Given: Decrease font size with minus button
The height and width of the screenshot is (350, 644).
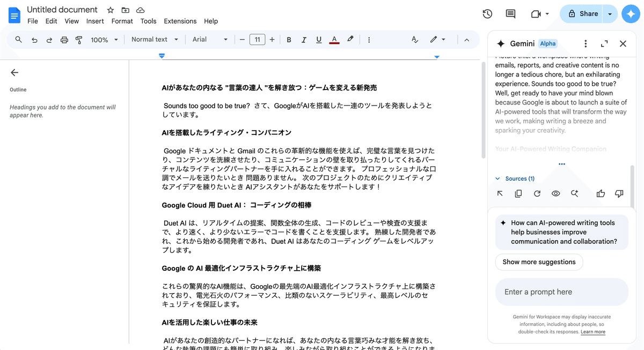Looking at the screenshot, I should [242, 40].
